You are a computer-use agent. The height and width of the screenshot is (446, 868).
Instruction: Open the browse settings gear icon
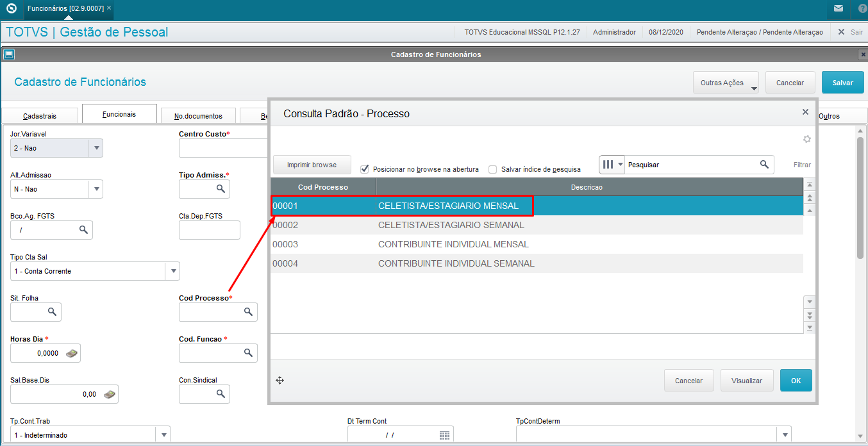(x=806, y=139)
